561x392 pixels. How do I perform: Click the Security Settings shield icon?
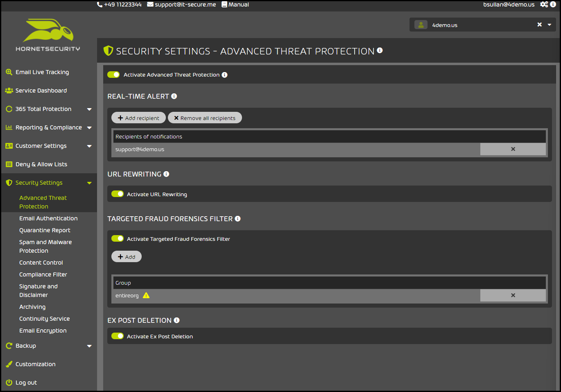tap(9, 183)
